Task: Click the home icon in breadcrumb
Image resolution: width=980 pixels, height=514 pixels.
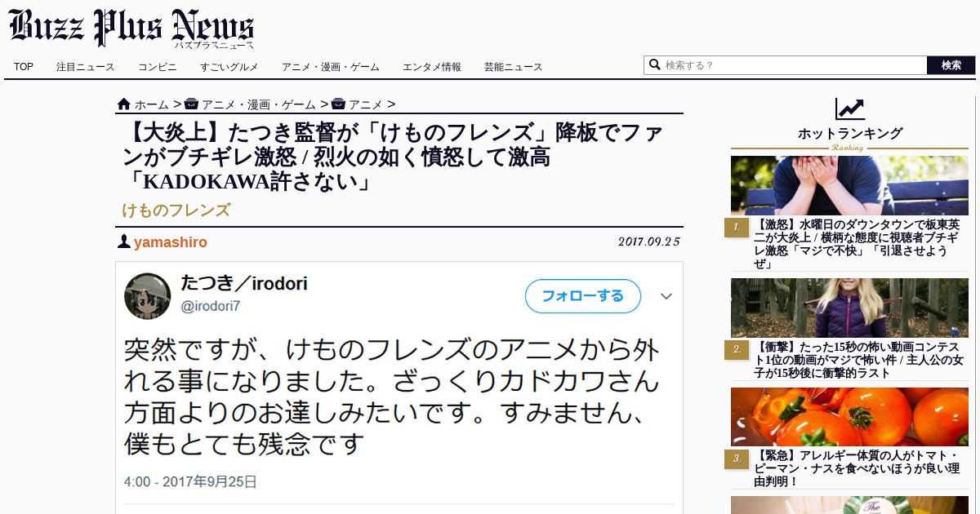Action: tap(124, 104)
